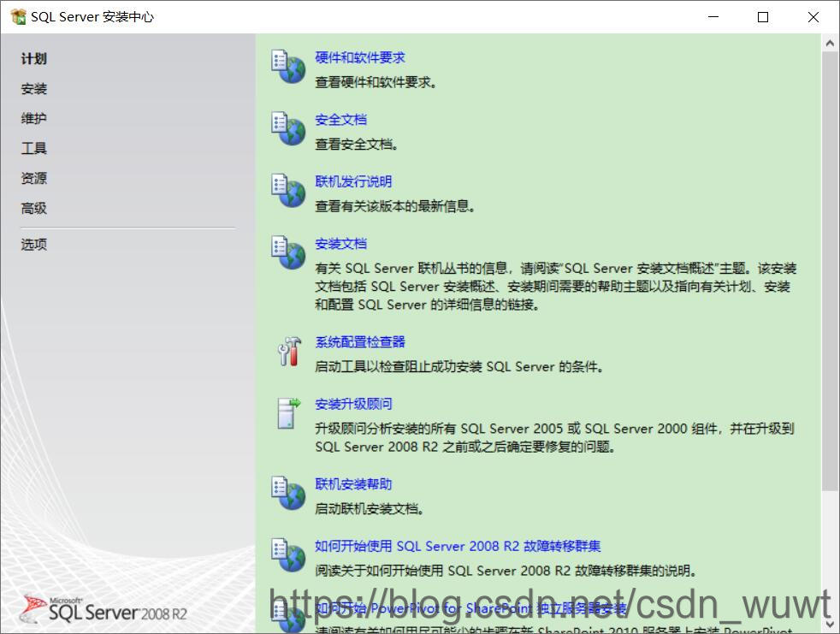Maximize the SQL Server 安装中心 window

763,16
